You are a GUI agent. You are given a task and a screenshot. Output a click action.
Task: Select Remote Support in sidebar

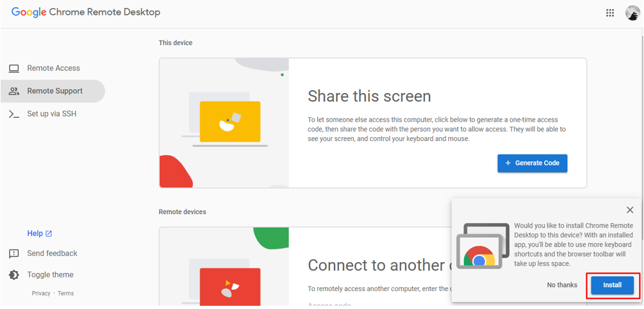53,91
